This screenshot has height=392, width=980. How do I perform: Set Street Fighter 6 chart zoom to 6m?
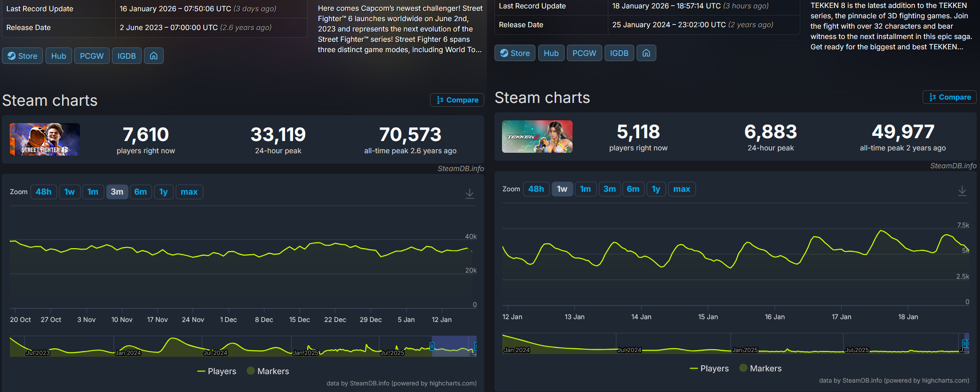[141, 192]
